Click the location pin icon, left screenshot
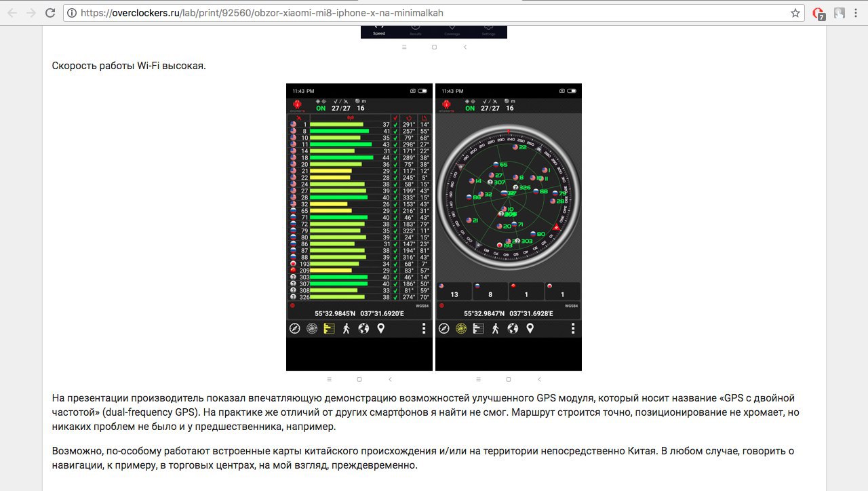Viewport: 868px width, 491px height. point(381,328)
